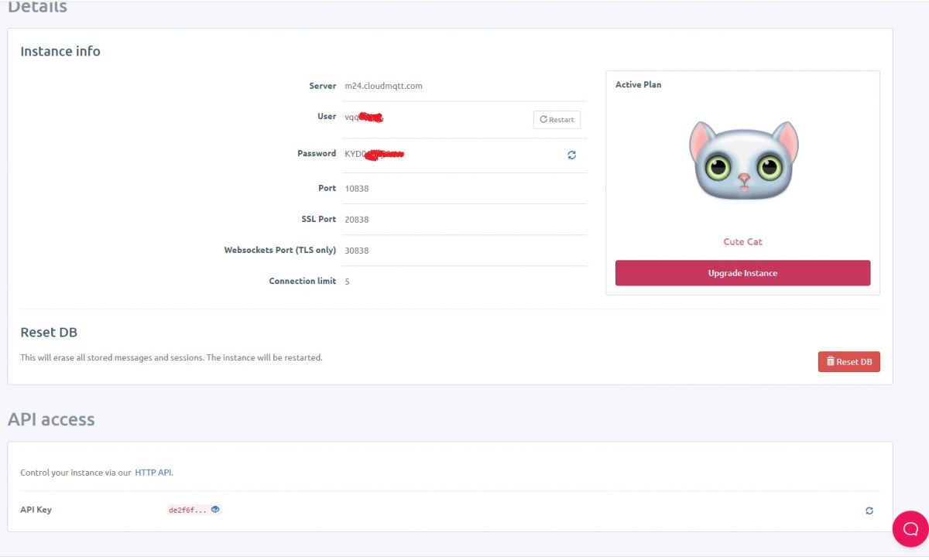The height and width of the screenshot is (560, 929).
Task: Click the partially hidden User value
Action: click(364, 117)
